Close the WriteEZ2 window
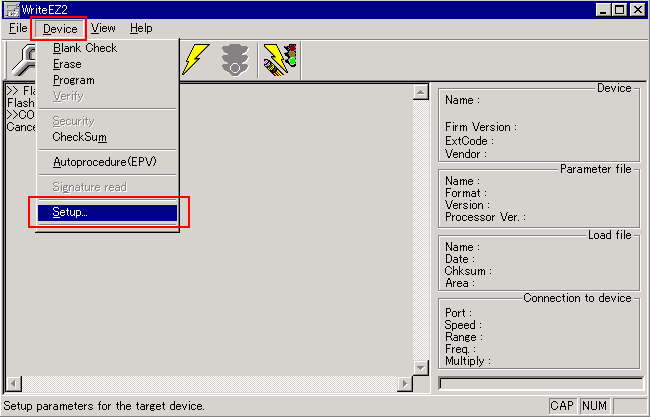 click(638, 10)
